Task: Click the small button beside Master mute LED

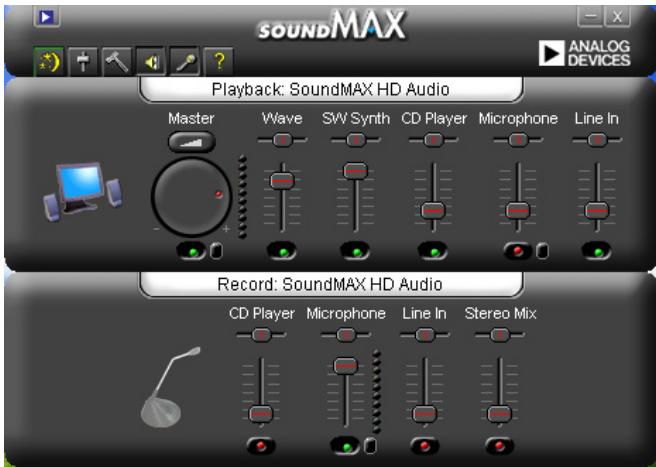Action: [x=216, y=251]
